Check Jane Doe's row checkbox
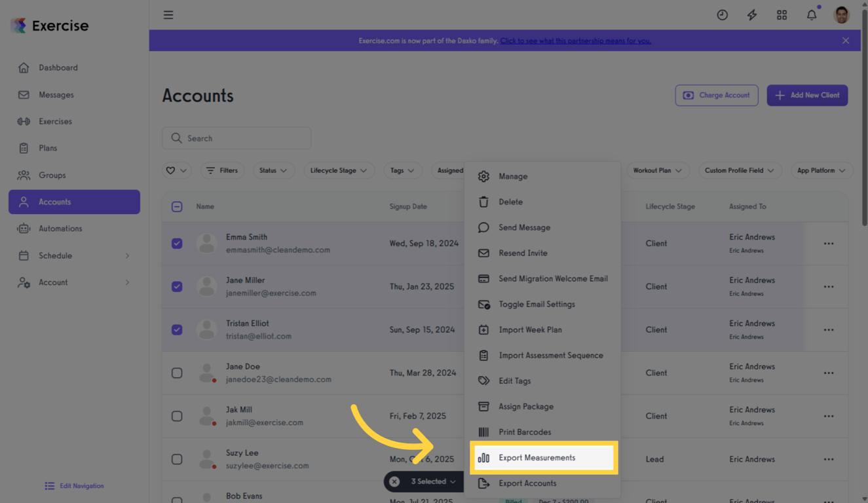868x503 pixels. pyautogui.click(x=176, y=373)
